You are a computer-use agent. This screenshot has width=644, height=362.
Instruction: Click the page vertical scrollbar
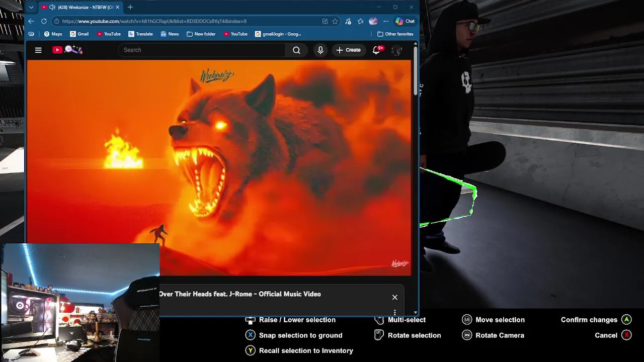tap(415, 70)
